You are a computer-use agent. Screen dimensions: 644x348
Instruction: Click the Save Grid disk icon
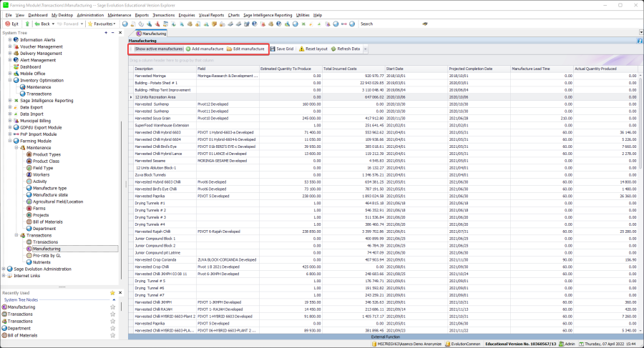point(273,49)
